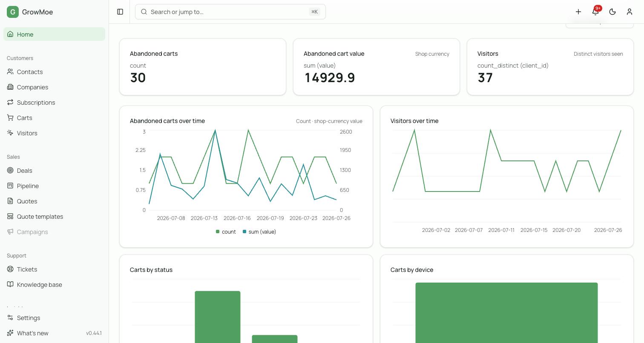The image size is (644, 343).
Task: Click the Contacts people icon
Action: click(10, 72)
